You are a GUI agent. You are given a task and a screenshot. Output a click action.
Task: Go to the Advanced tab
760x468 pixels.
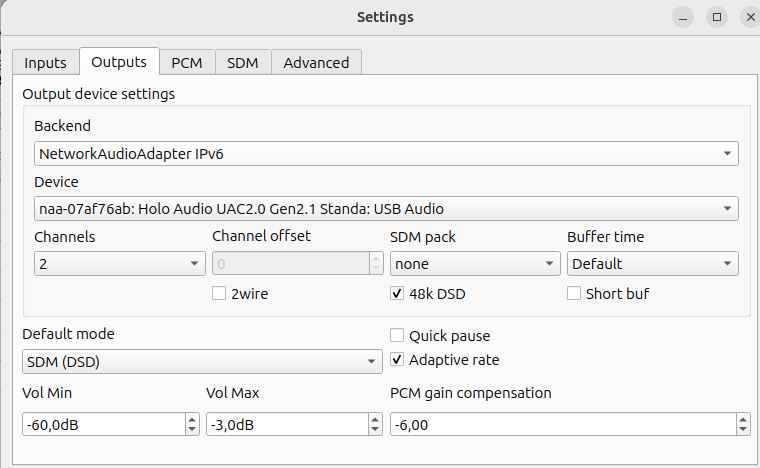[316, 62]
